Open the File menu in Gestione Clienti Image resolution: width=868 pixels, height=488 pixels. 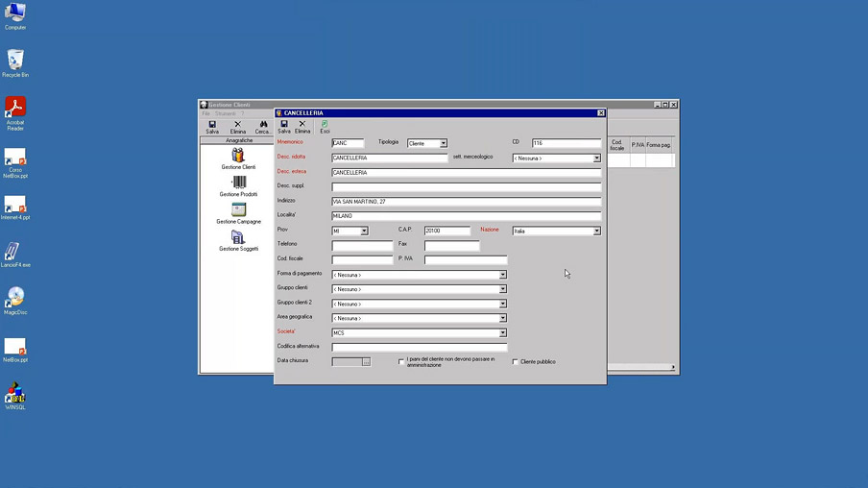coord(205,113)
